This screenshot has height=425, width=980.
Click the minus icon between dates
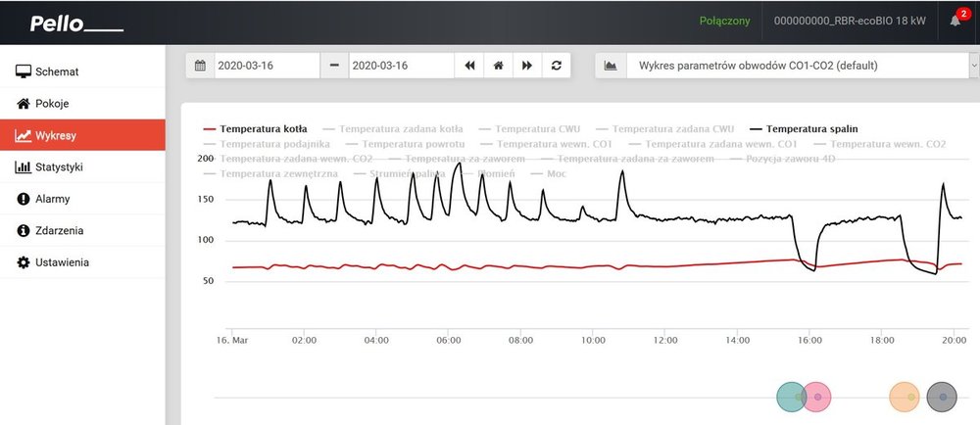pyautogui.click(x=334, y=66)
